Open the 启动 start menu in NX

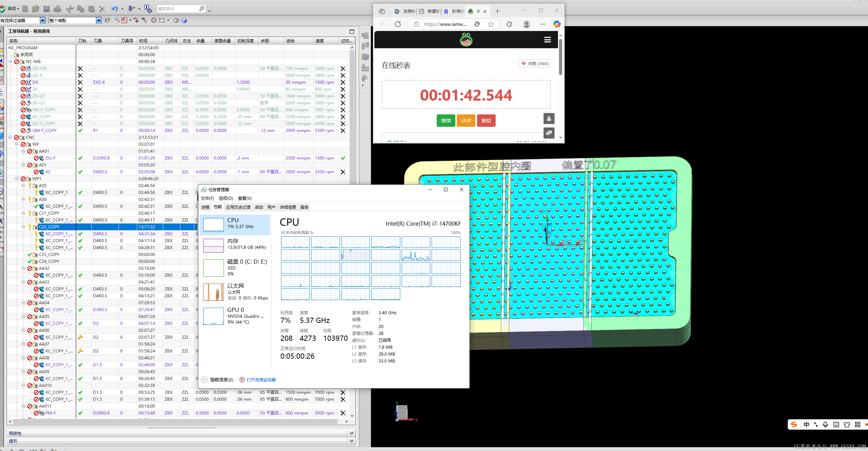pyautogui.click(x=10, y=9)
